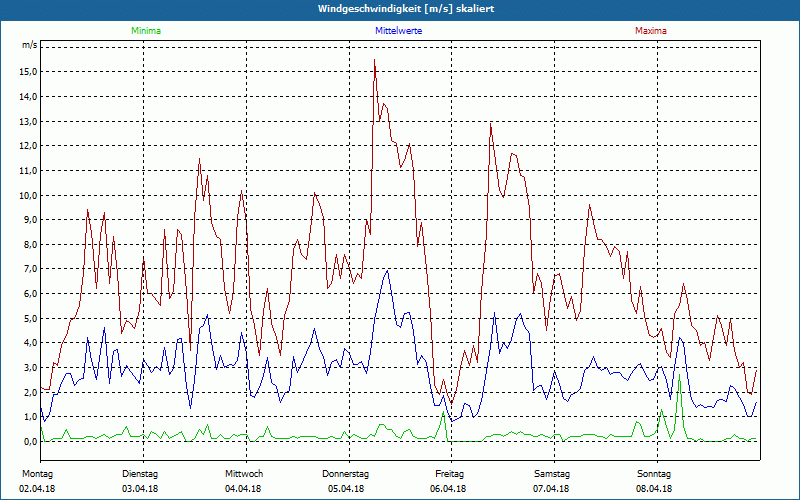Click the 08.04.18 date label
Image resolution: width=800 pixels, height=500 pixels.
[x=655, y=488]
